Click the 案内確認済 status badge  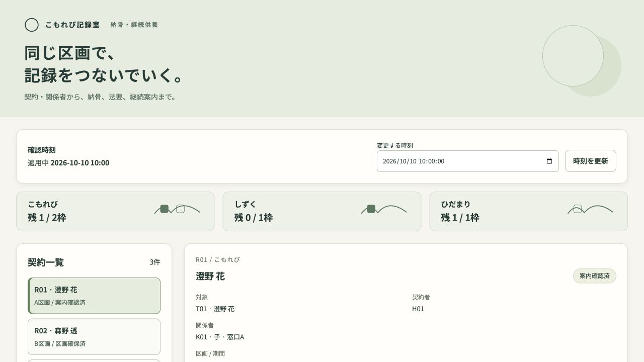point(595,276)
